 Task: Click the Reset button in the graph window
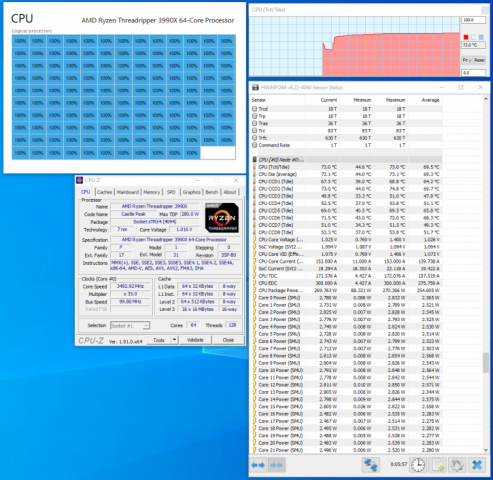[x=479, y=60]
